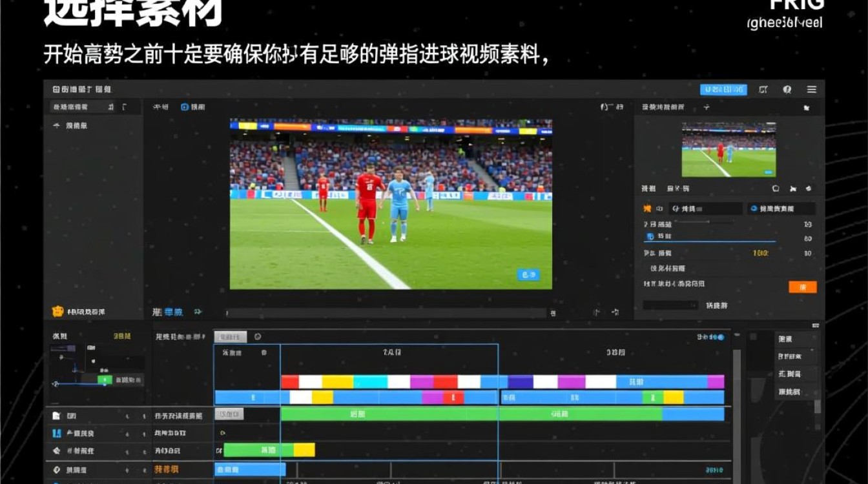Open the first dropdown right of the orange properties icon
The width and height of the screenshot is (868, 484).
[705, 208]
